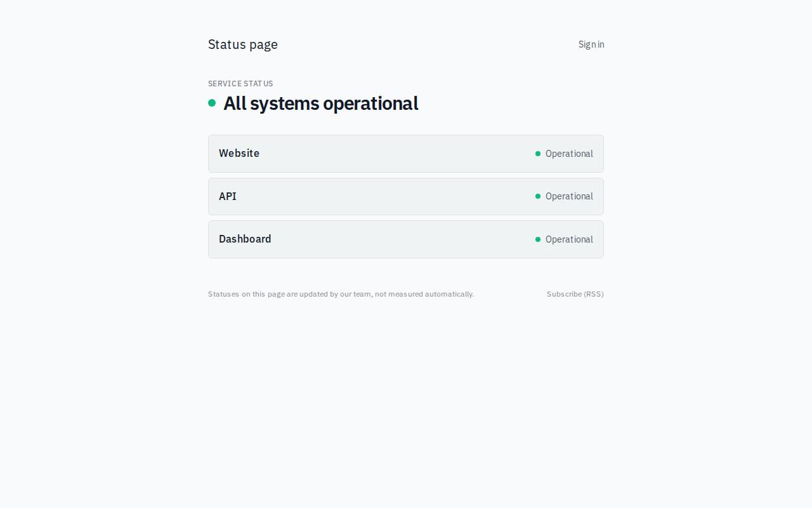The width and height of the screenshot is (812, 508).
Task: Open the Subscribe (RSS) link
Action: click(575, 294)
